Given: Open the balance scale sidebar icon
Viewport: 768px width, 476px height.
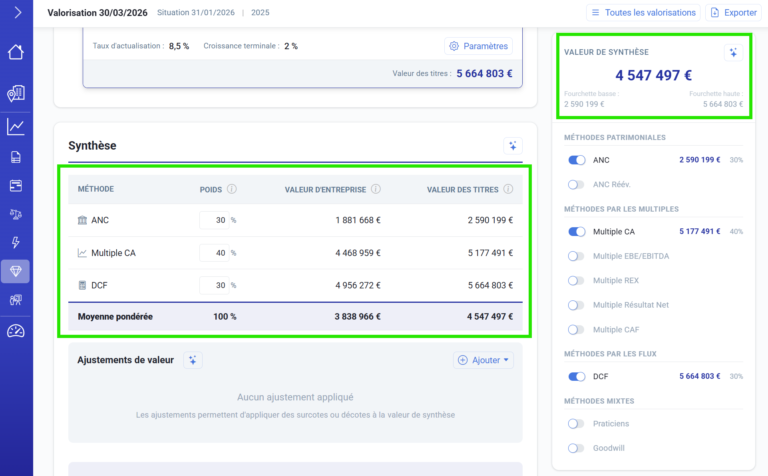Looking at the screenshot, I should pos(16,214).
